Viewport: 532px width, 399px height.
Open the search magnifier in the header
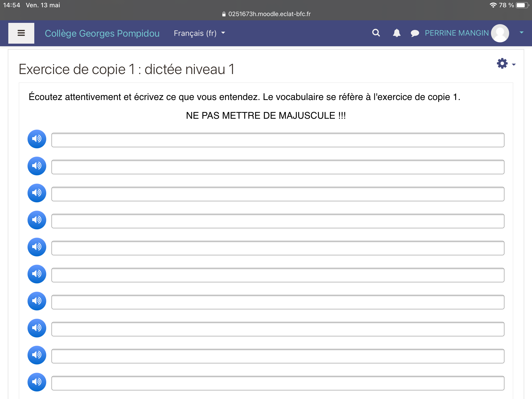tap(376, 33)
